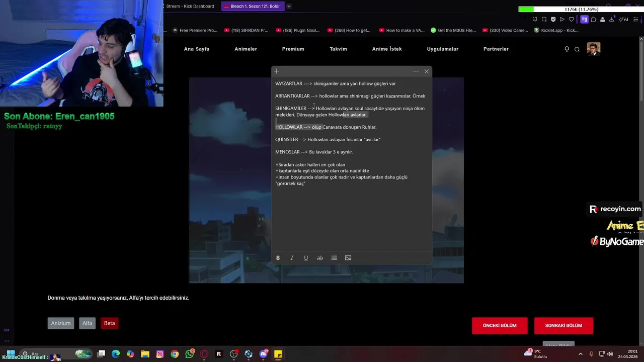Go to SONRAKİ BÖLÜM episode
This screenshot has height=362, width=644.
pyautogui.click(x=563, y=326)
